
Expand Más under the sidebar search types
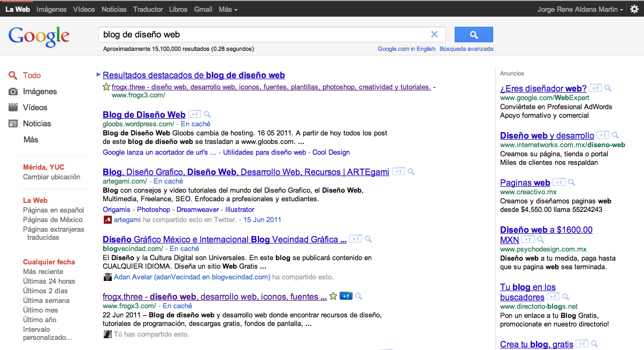pos(31,140)
